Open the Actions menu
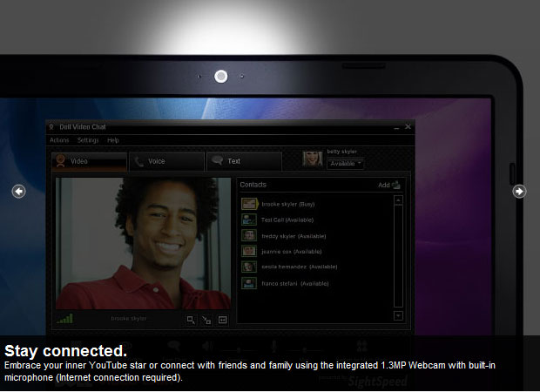This screenshot has width=540, height=392. (x=59, y=140)
